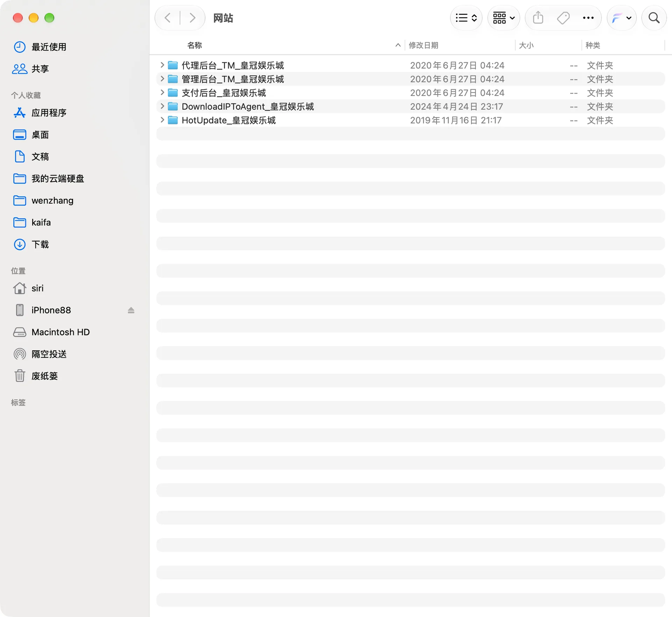
Task: Open 共享 in the sidebar
Action: [x=30, y=69]
